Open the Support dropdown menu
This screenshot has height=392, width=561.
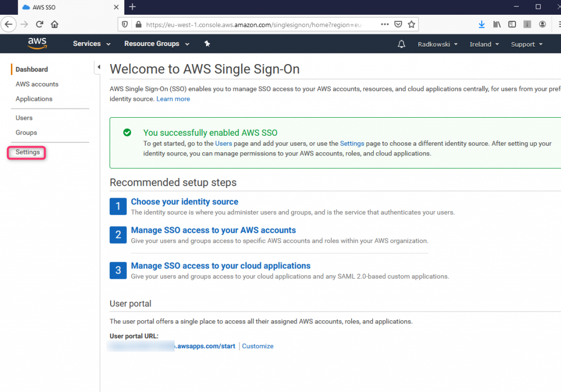click(526, 44)
